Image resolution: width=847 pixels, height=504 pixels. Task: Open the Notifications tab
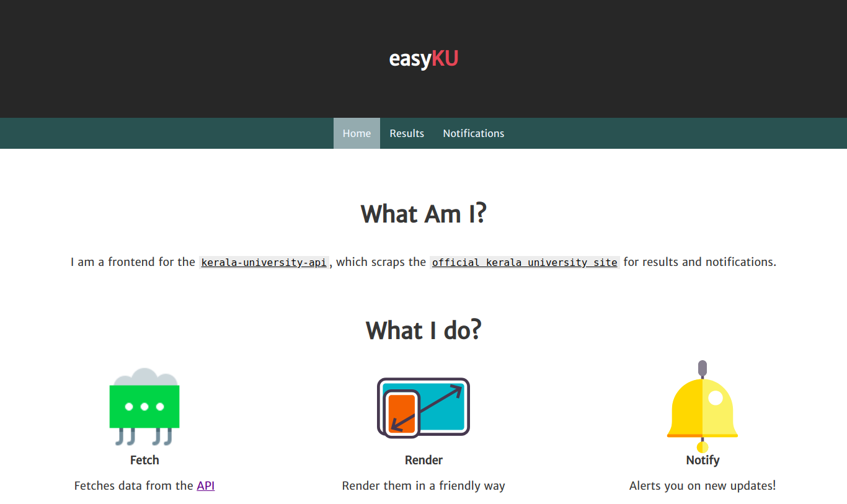[473, 133]
